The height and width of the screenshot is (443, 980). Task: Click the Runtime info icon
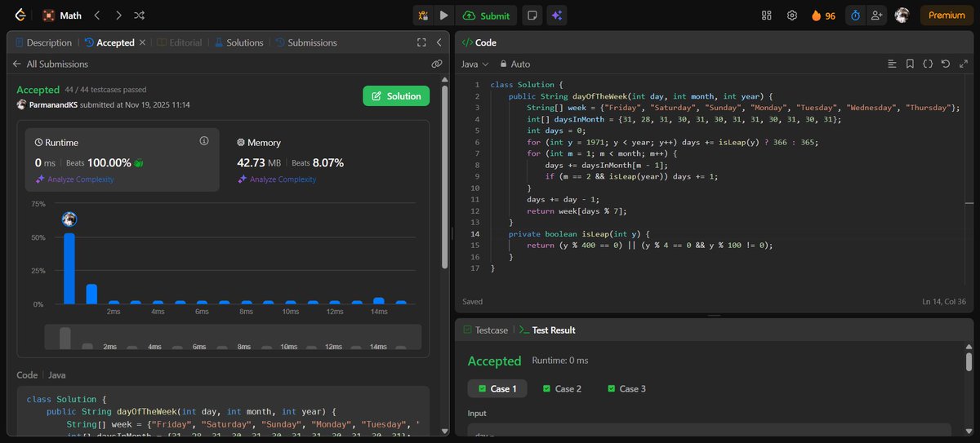coord(204,141)
